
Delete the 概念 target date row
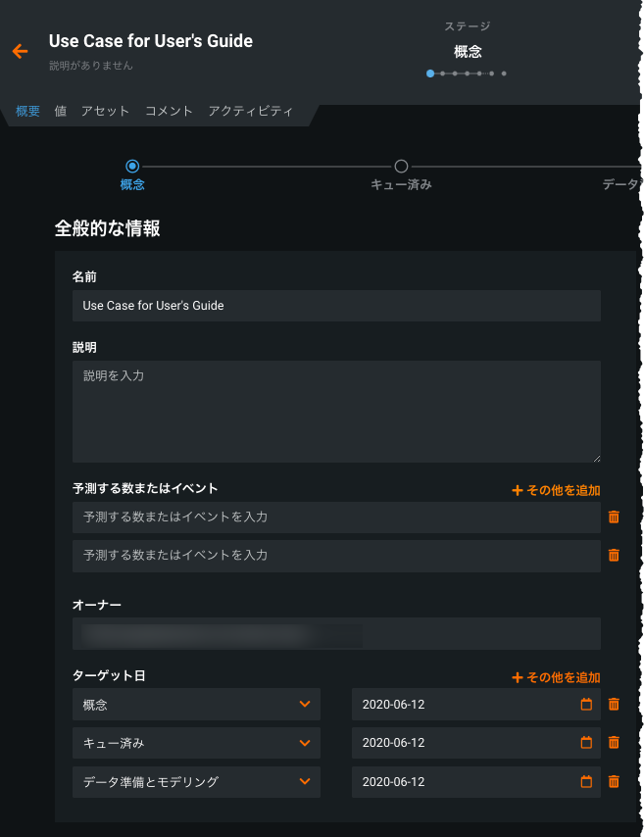[x=614, y=704]
